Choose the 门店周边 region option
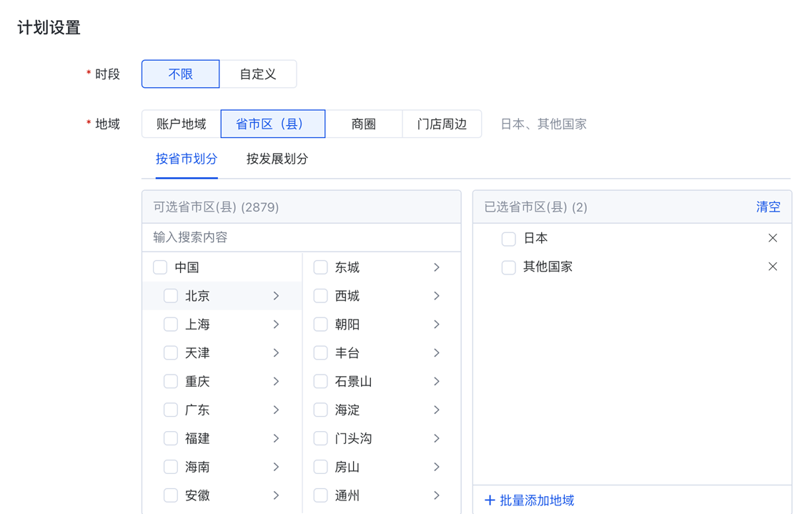Image resolution: width=812 pixels, height=514 pixels. 442,124
